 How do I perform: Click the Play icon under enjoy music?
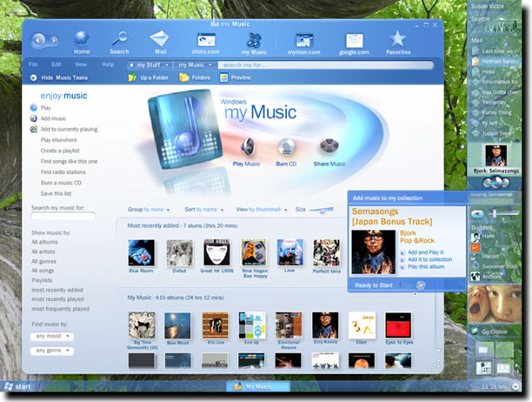34,108
